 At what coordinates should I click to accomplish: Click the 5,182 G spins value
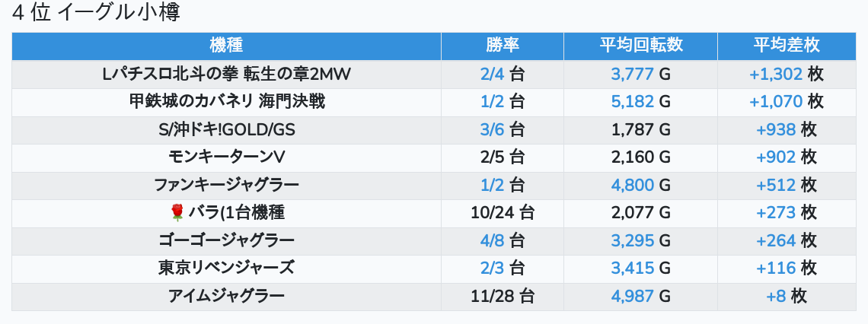pyautogui.click(x=632, y=101)
